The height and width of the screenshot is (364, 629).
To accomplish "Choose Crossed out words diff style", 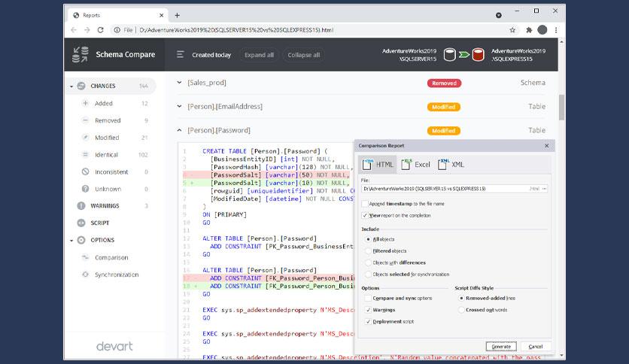I will tap(460, 309).
